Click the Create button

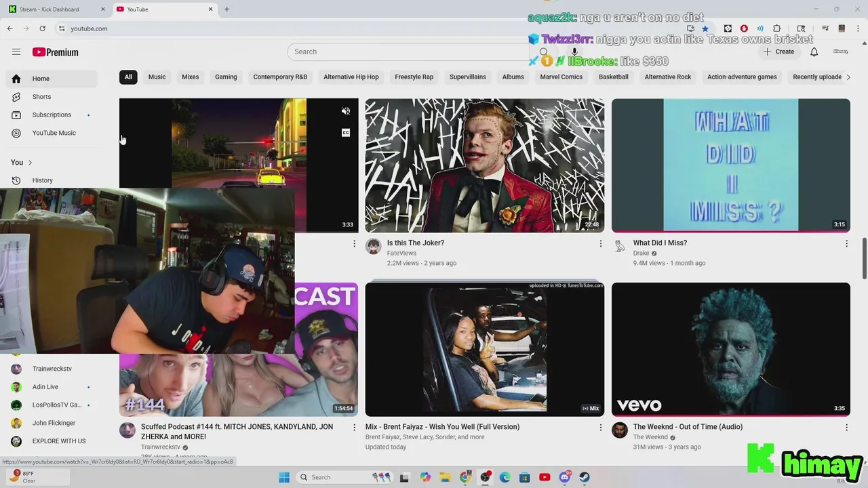[x=778, y=52]
